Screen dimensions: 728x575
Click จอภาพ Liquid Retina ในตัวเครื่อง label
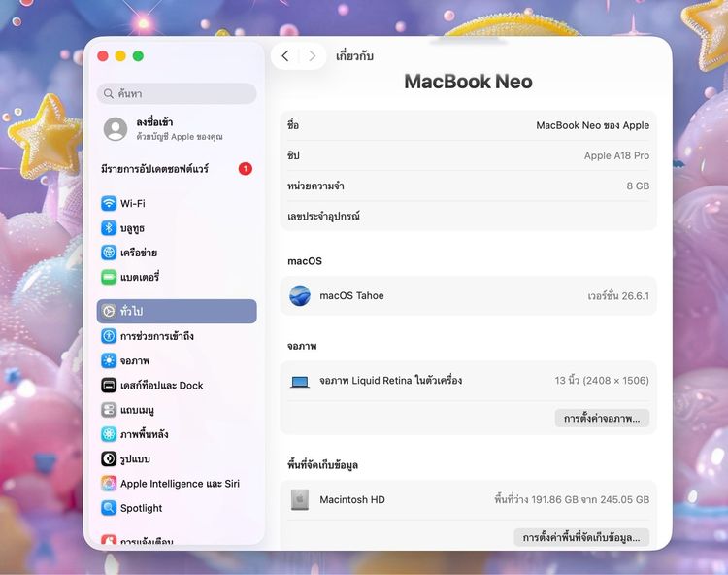pos(390,381)
